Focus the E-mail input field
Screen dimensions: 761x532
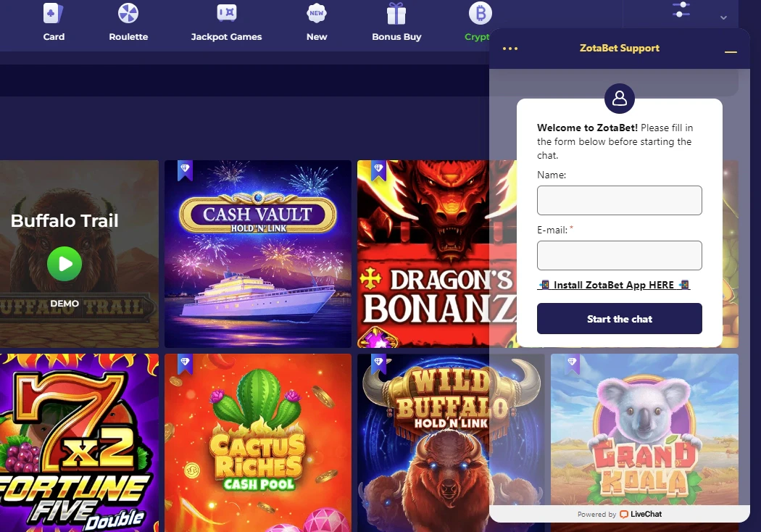[x=619, y=255]
